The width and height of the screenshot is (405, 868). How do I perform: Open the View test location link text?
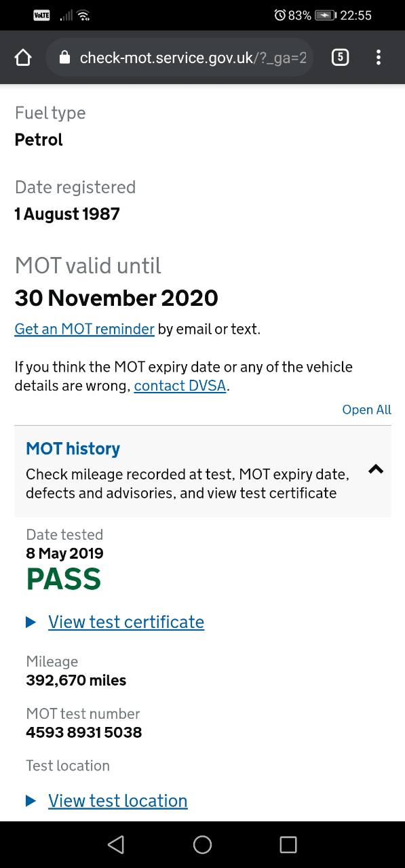tap(118, 801)
